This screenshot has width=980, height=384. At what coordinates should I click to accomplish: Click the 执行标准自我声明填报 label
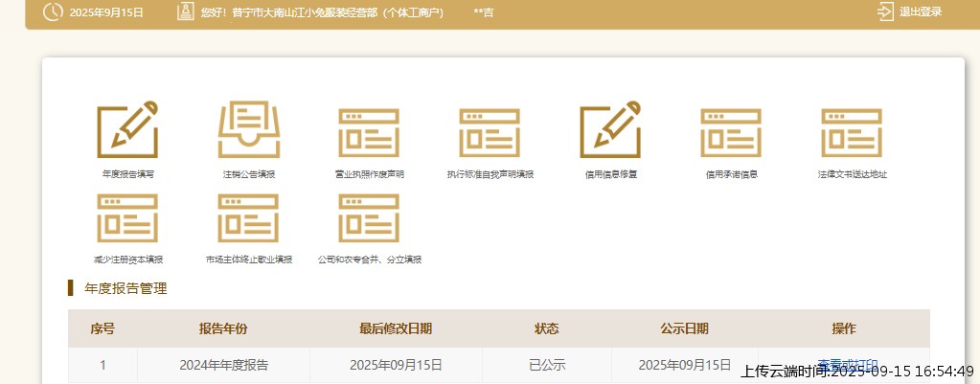490,175
